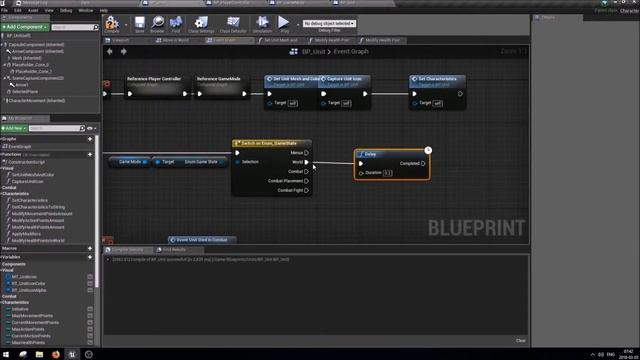The image size is (640, 360).
Task: Start Simulation from the toolbar
Action: coord(262,24)
